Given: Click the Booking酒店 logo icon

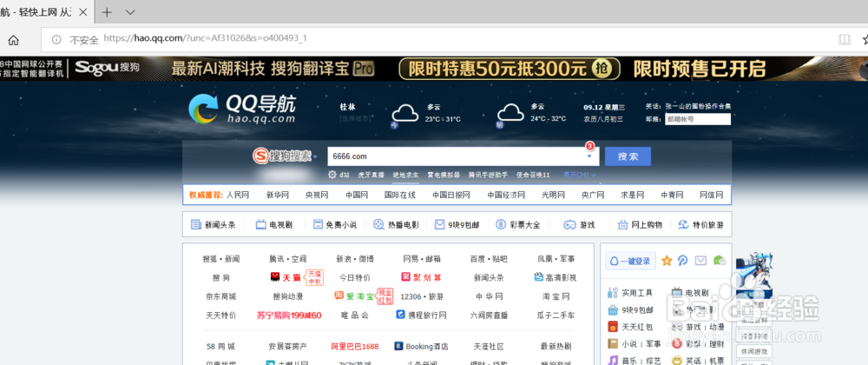Looking at the screenshot, I should tap(398, 346).
